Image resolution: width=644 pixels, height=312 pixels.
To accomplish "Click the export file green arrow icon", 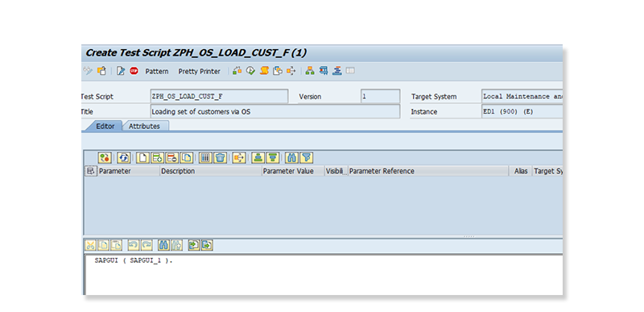I will [x=207, y=245].
